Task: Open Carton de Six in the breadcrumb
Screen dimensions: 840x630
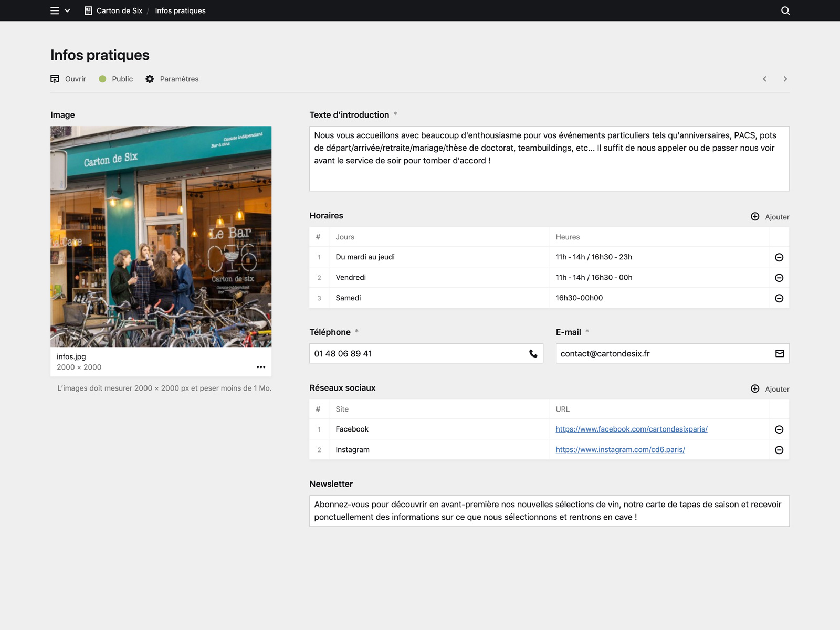Action: pyautogui.click(x=120, y=10)
